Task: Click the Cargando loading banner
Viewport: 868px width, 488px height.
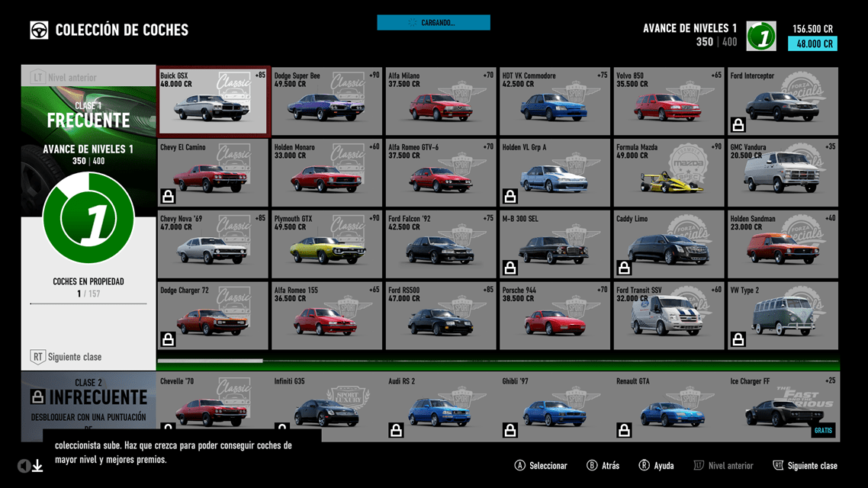Action: [x=433, y=23]
